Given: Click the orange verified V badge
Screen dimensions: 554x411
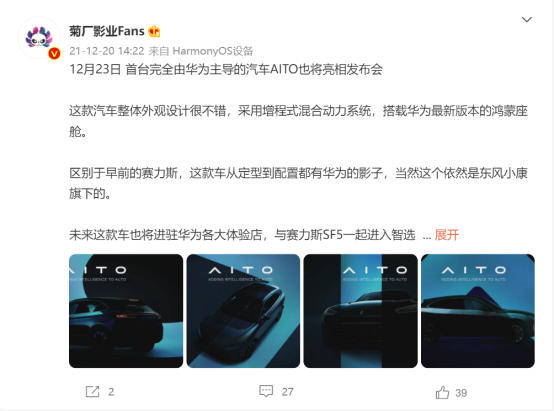Looking at the screenshot, I should [54, 53].
